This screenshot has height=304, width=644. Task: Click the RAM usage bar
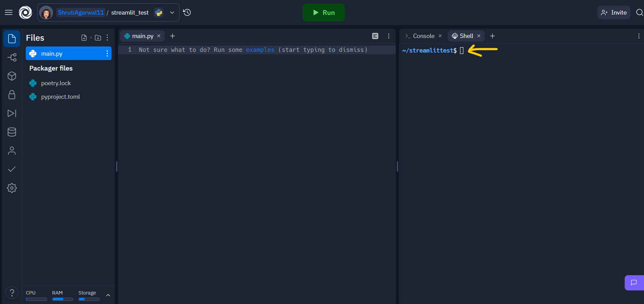coord(62,299)
